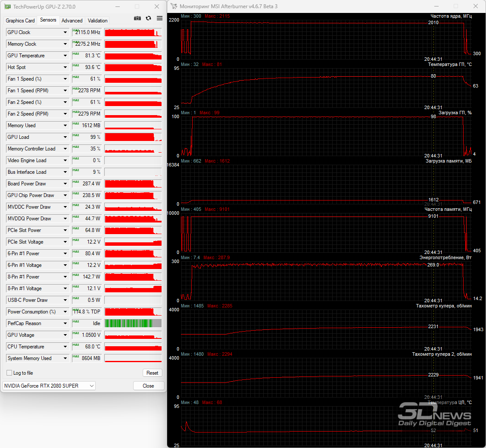This screenshot has width=486, height=448.
Task: Click the Power Consumption 114.8 % TDP value
Action: coord(87,312)
